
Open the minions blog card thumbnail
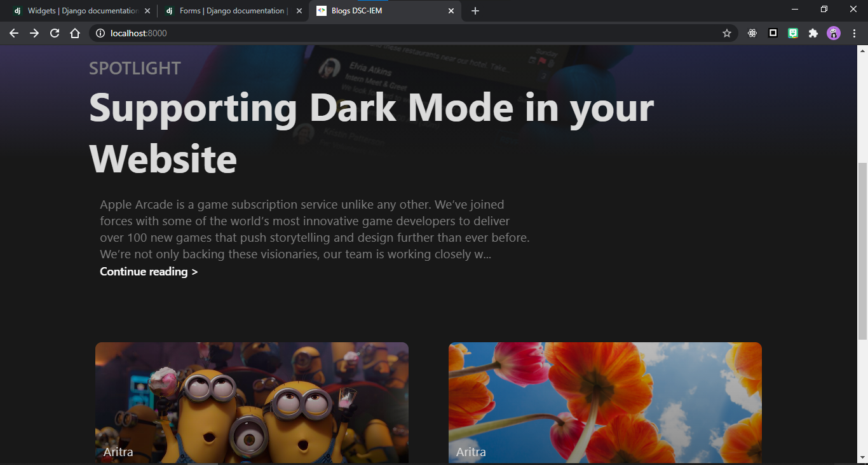252,403
